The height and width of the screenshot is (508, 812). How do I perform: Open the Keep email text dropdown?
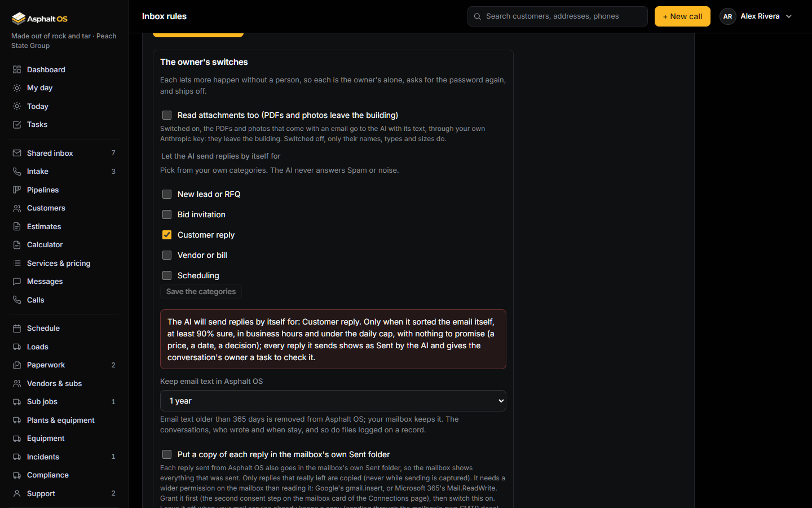333,401
